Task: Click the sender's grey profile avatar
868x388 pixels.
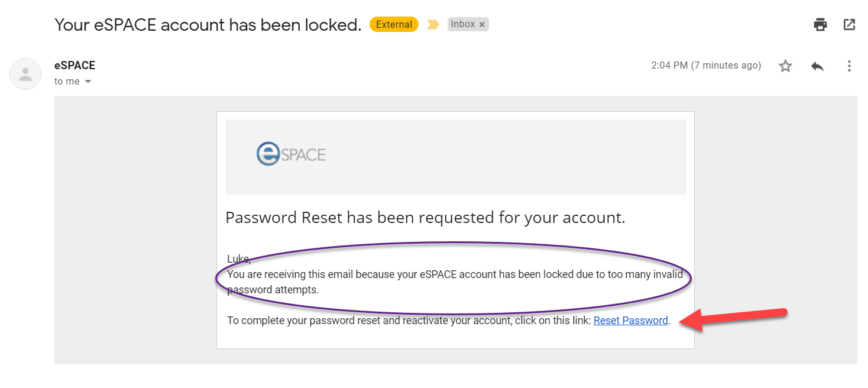Action: 25,74
